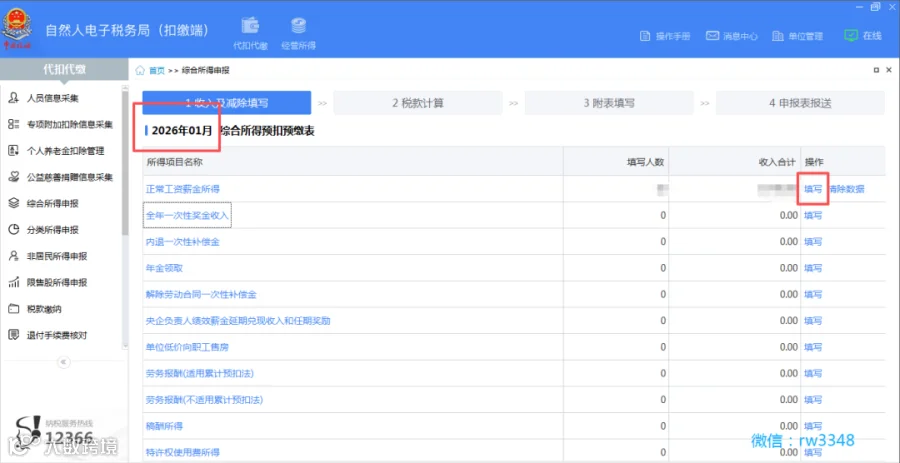Click the 限售股所得申报 chart icon
This screenshot has width=900, height=463.
point(14,282)
